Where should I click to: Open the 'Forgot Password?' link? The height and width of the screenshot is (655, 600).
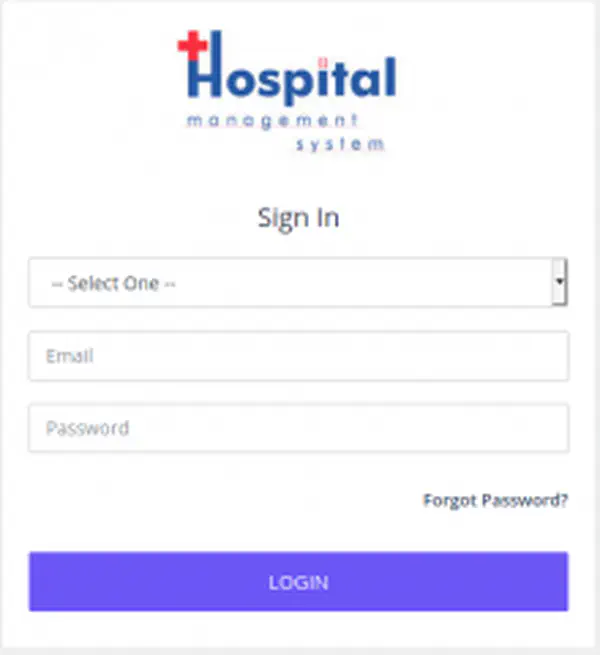click(x=495, y=500)
